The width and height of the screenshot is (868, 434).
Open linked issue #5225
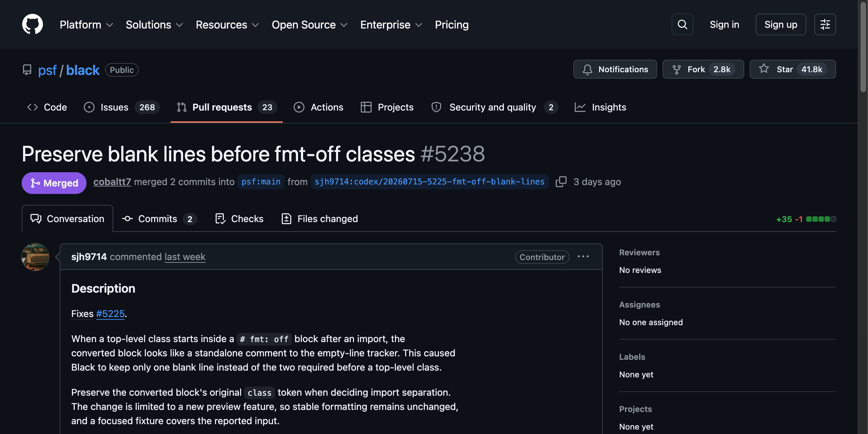pos(111,314)
